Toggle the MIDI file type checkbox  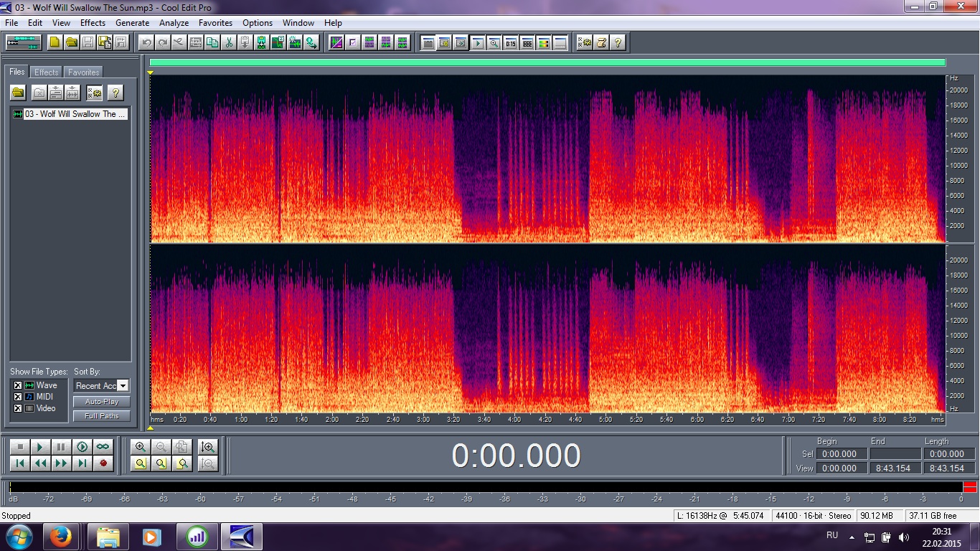click(18, 397)
